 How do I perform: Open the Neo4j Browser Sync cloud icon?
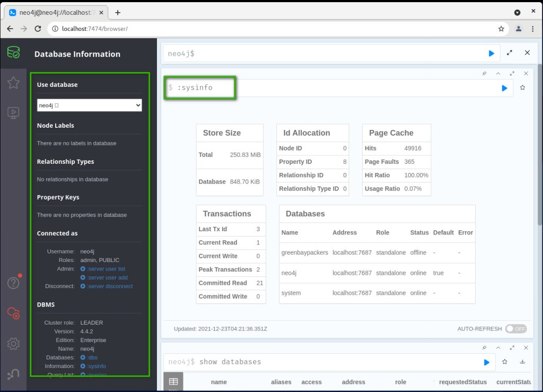(x=13, y=313)
